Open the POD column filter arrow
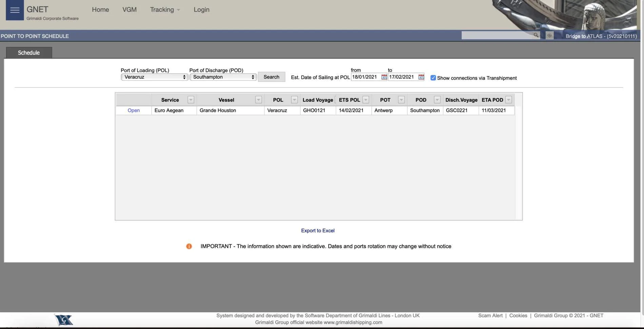Screen dimensions: 644x329 pos(437,100)
